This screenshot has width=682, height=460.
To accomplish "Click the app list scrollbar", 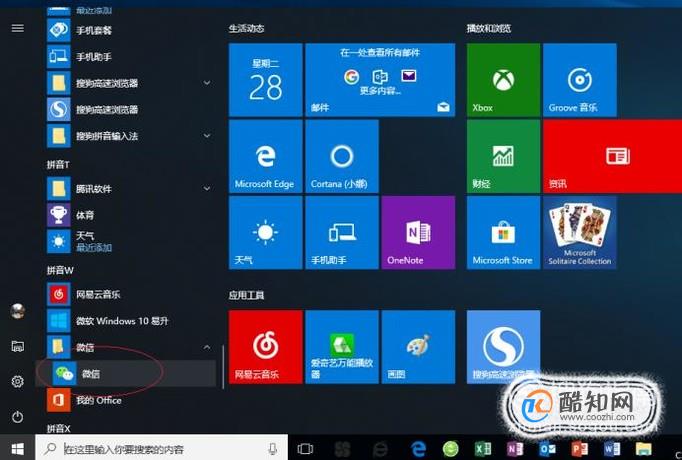I will 223,367.
